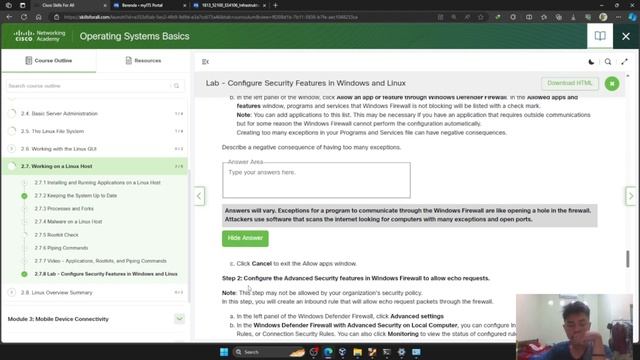Collapse the sidebar with the outline toggle icon
This screenshot has height=360, width=640.
pos(205,62)
